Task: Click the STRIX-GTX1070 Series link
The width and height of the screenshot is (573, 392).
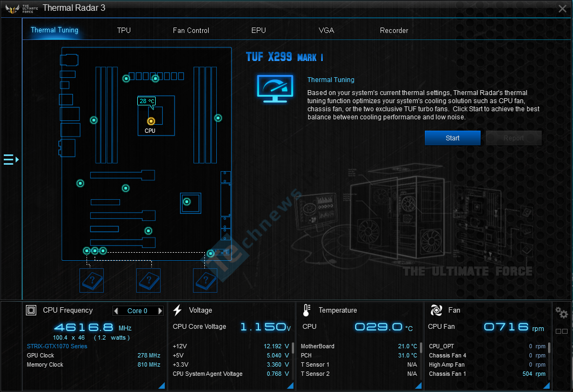Action: click(x=57, y=346)
